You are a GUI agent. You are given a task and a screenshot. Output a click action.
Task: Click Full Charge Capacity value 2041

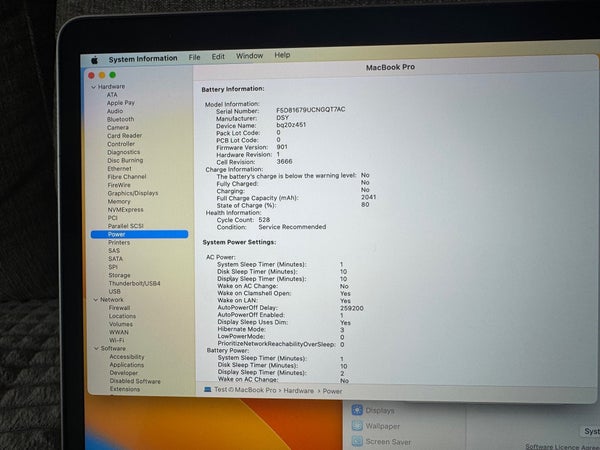point(368,197)
